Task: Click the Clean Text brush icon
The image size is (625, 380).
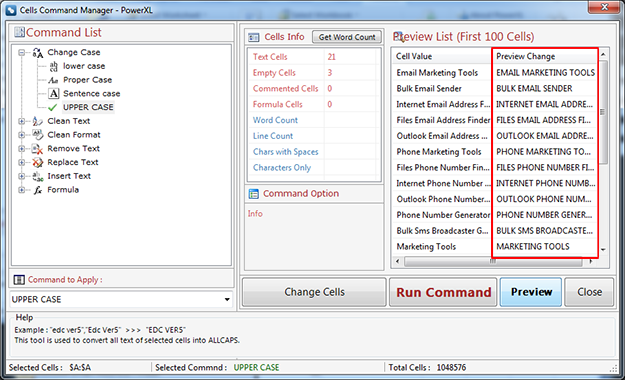Action: pos(37,121)
